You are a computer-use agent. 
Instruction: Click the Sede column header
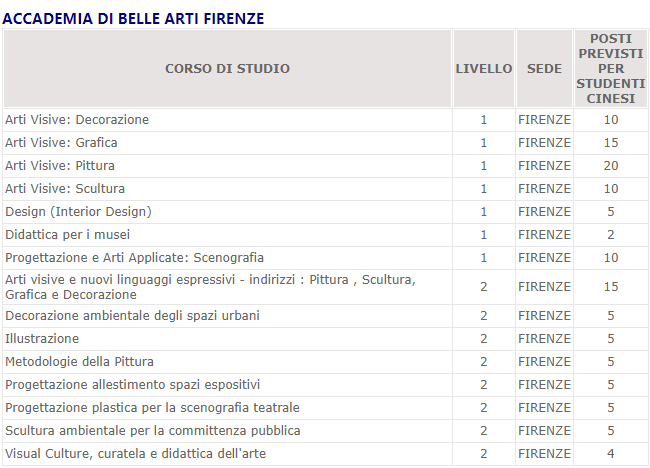544,69
